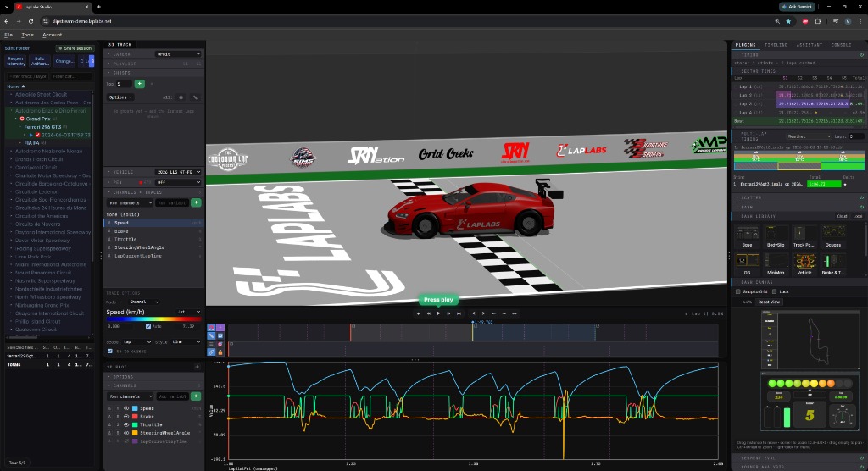Select Cloud in the Dash Library
This screenshot has width=868, height=471.
(x=842, y=216)
